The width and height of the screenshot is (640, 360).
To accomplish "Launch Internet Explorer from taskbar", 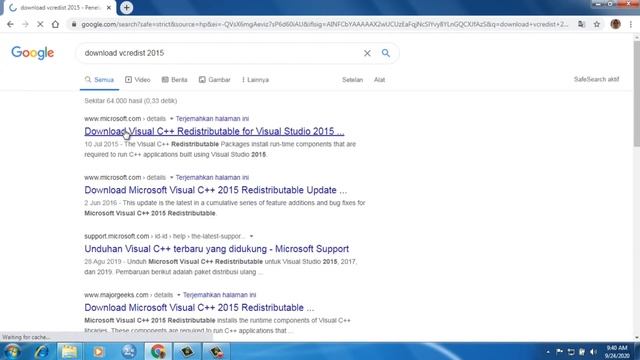I will pos(41,351).
